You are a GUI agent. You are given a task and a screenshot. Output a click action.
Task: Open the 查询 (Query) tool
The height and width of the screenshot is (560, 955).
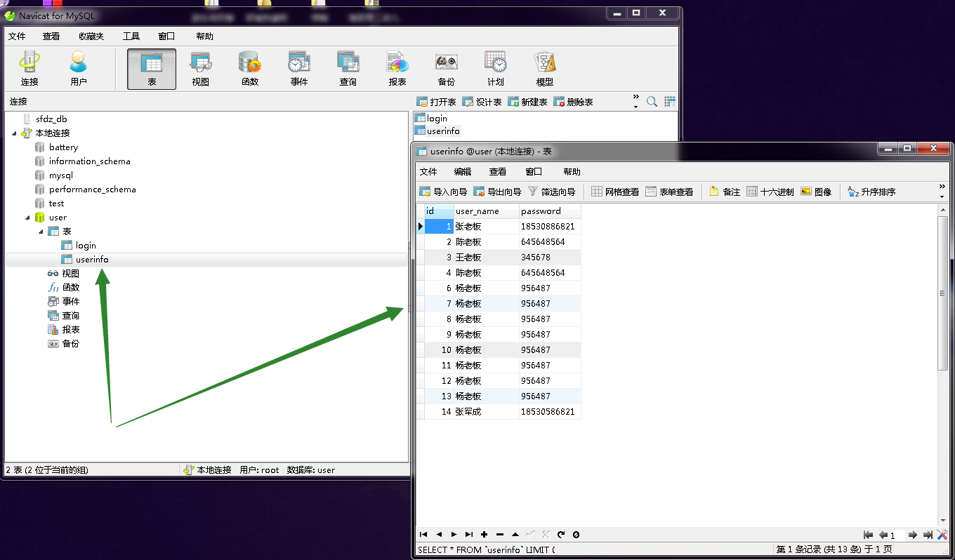click(x=348, y=67)
